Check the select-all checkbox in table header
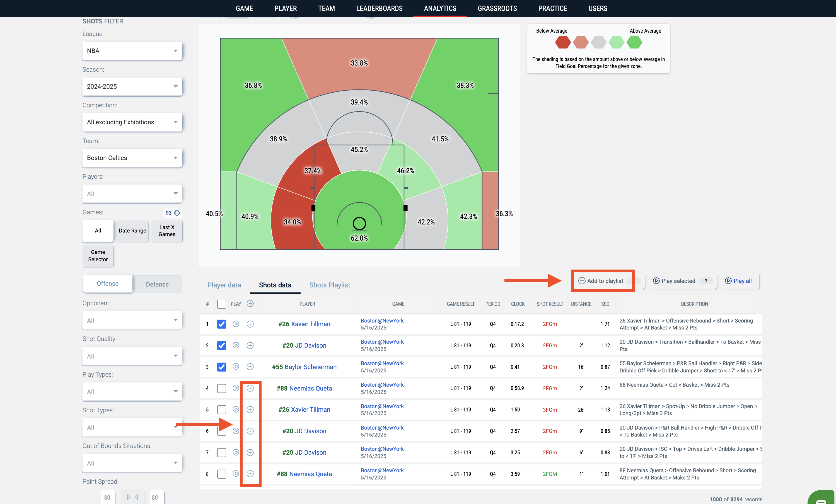 (x=222, y=304)
